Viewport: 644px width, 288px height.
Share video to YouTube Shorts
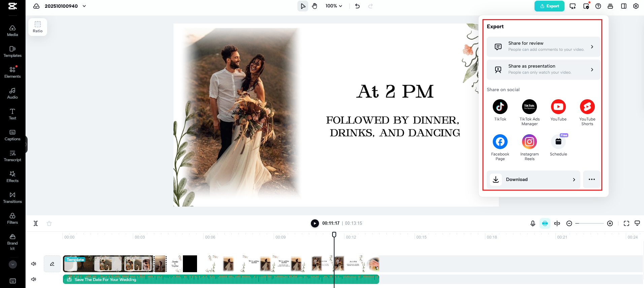[x=587, y=107]
